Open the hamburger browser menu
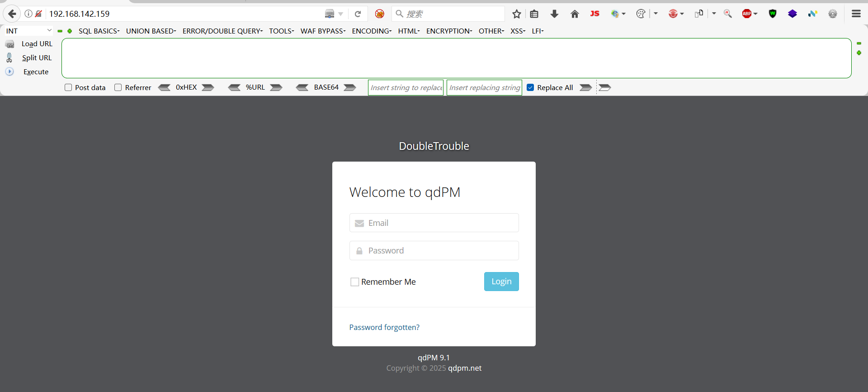 coord(856,14)
